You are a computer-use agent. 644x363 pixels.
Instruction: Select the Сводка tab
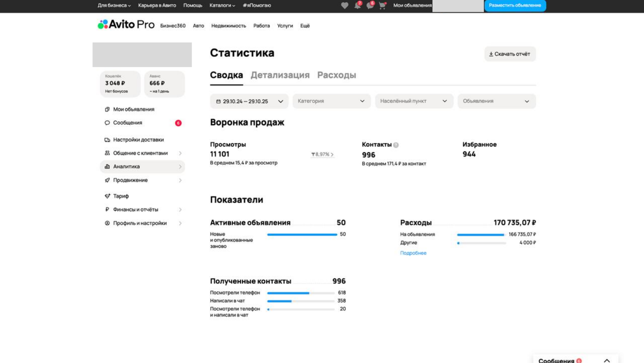[227, 75]
